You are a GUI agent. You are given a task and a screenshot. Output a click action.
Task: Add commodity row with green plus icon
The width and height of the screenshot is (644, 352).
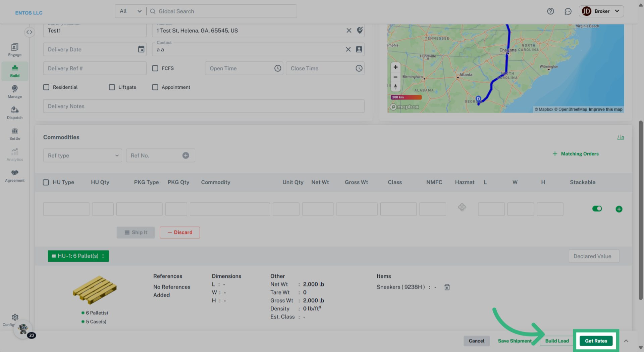[619, 209]
